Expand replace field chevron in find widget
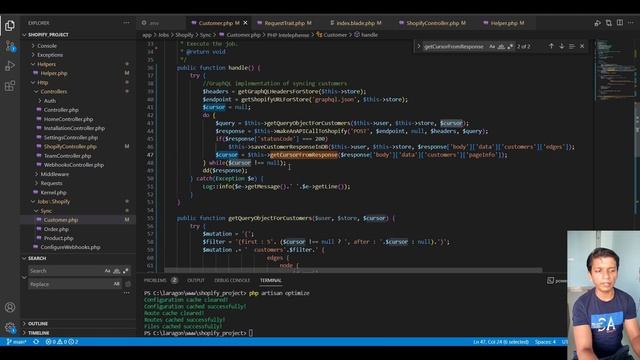640x360 pixels. pos(418,47)
